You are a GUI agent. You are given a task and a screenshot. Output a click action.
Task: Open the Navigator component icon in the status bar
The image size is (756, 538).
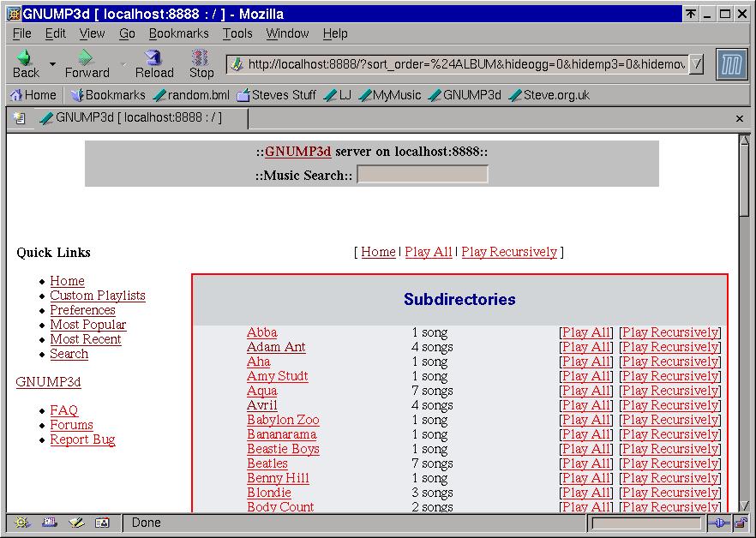(x=22, y=523)
